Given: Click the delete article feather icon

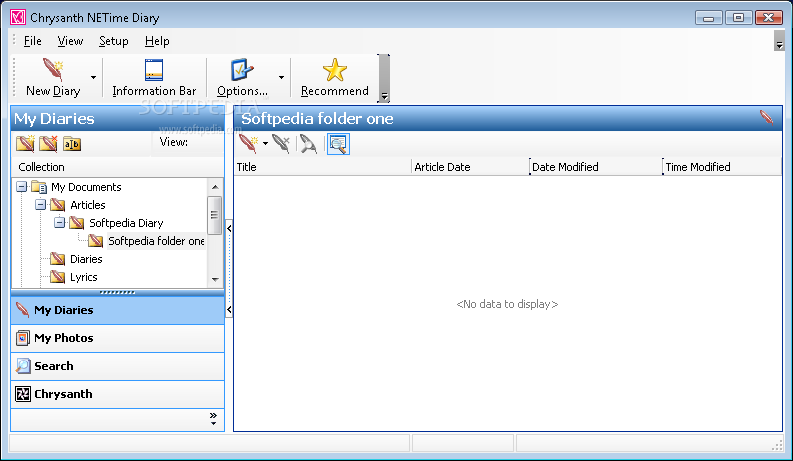Looking at the screenshot, I should click(x=281, y=144).
